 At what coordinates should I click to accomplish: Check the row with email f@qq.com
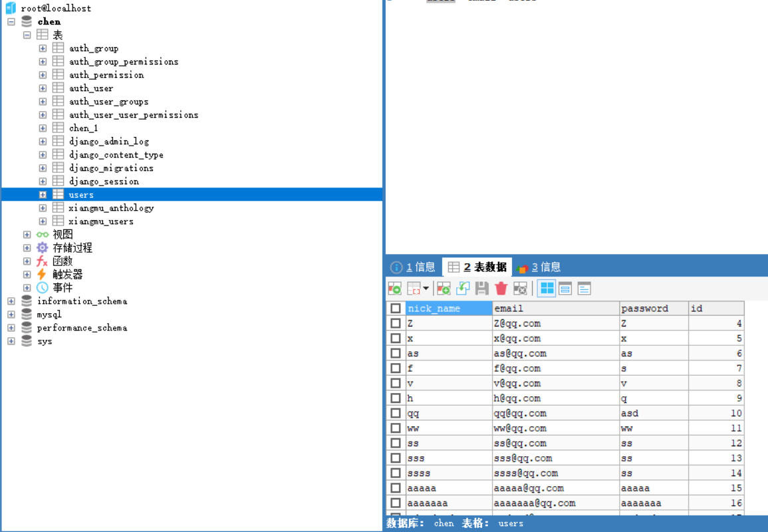(x=396, y=368)
